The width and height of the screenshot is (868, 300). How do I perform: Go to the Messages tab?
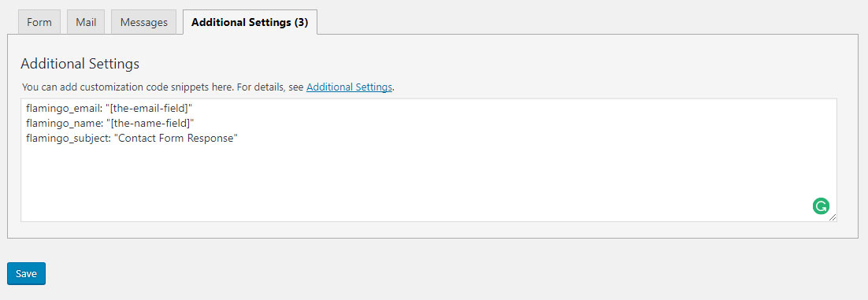pos(144,23)
